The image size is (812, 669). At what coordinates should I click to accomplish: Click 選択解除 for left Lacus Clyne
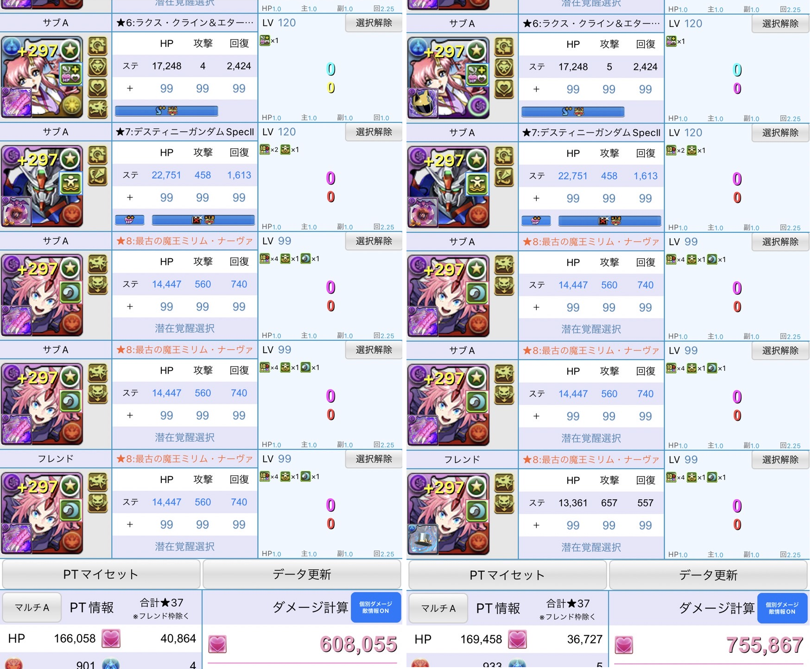click(x=374, y=23)
